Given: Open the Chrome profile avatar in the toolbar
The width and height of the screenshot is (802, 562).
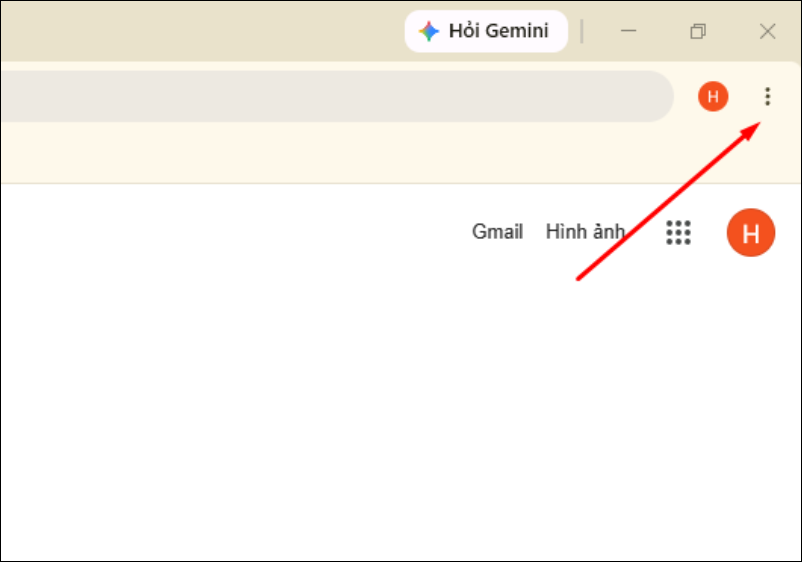Looking at the screenshot, I should (x=713, y=96).
